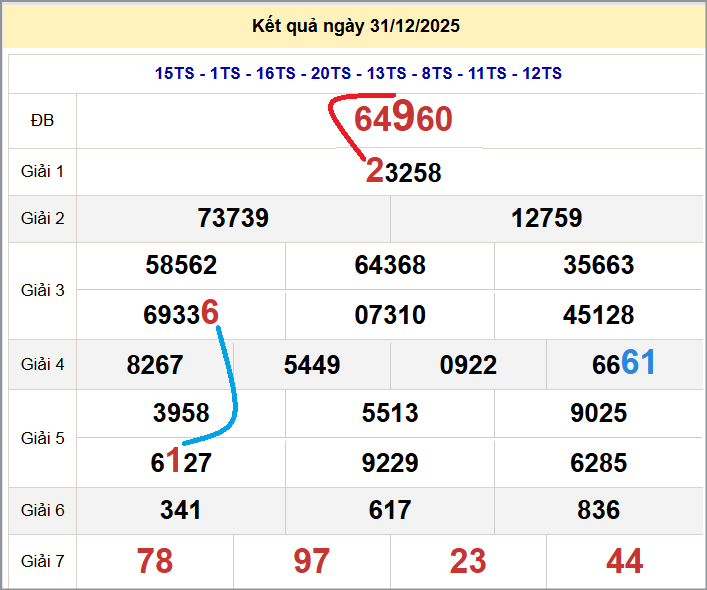Select Giải 3 number 69336
707x590 pixels.
181,314
